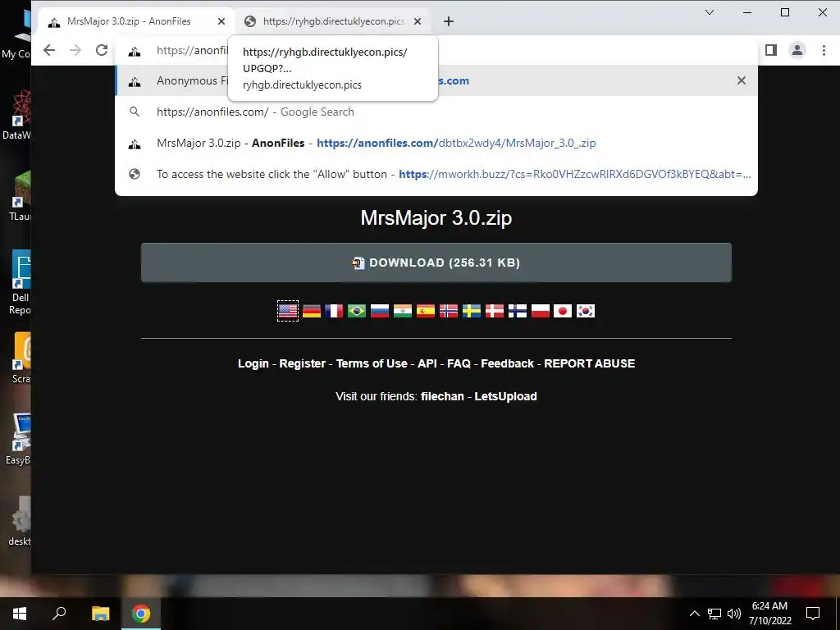This screenshot has height=630, width=840.
Task: Open the taskbar clock showing 6:24 AM
Action: click(x=769, y=614)
